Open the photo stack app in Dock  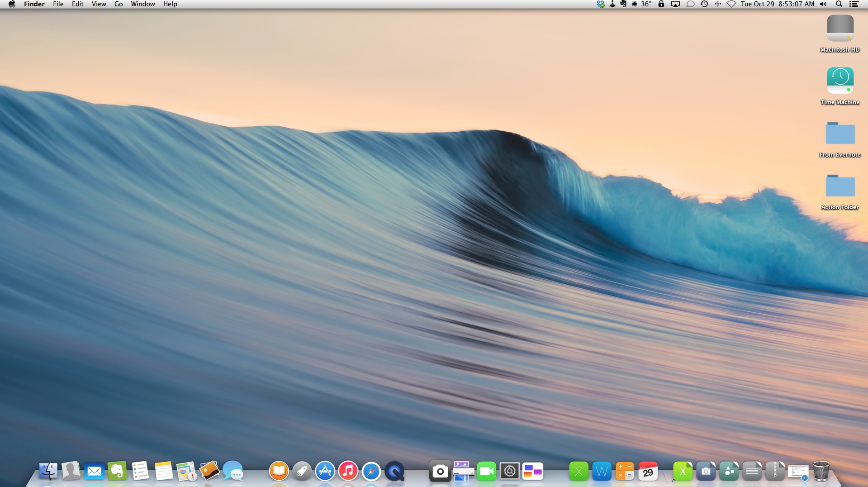[x=209, y=471]
